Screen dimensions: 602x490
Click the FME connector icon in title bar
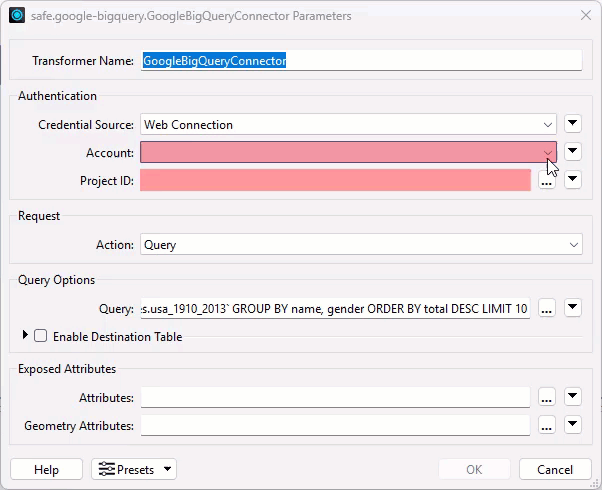coord(17,16)
